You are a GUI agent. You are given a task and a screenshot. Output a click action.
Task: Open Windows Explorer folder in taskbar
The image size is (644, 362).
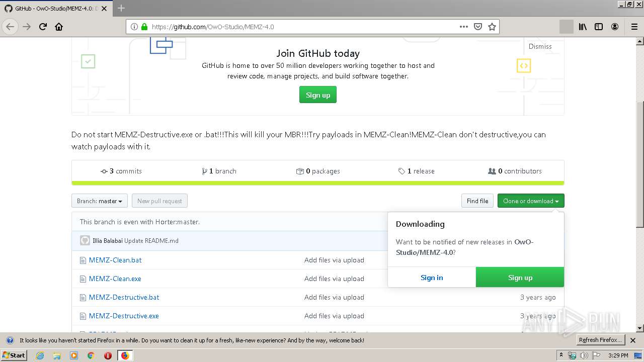point(57,355)
